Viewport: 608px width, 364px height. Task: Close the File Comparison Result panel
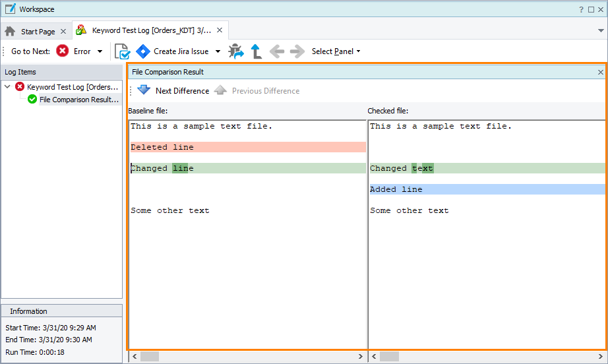tap(600, 72)
